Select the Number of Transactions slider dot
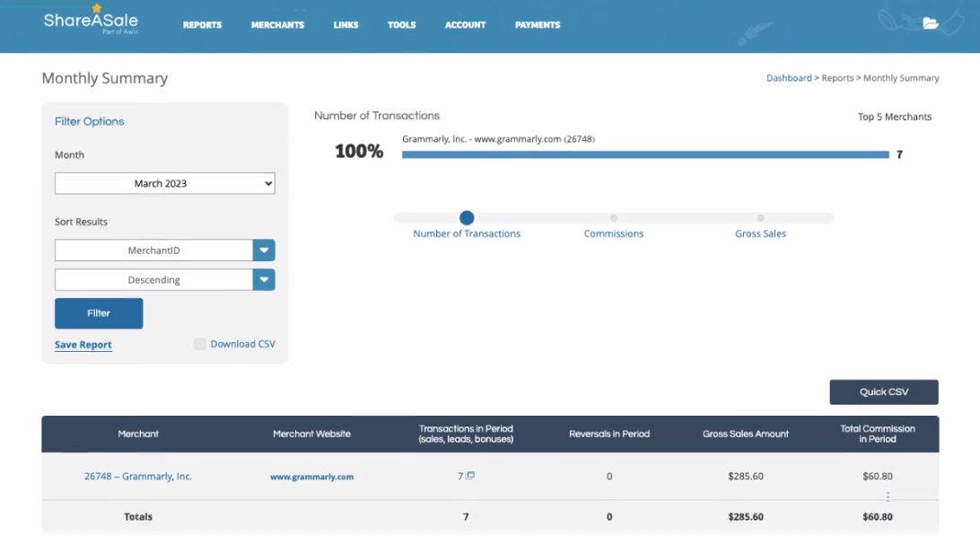This screenshot has width=980, height=536. [x=467, y=217]
